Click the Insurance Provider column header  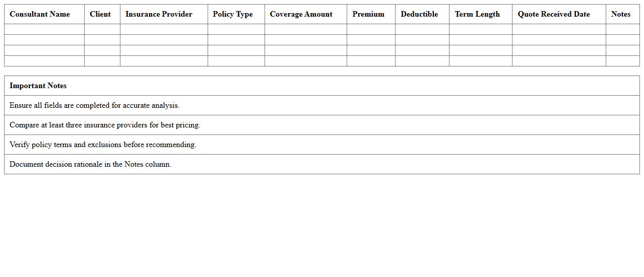(x=164, y=14)
